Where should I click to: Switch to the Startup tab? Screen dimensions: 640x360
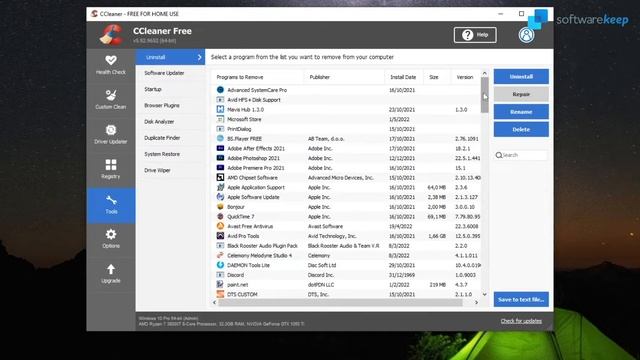click(170, 89)
